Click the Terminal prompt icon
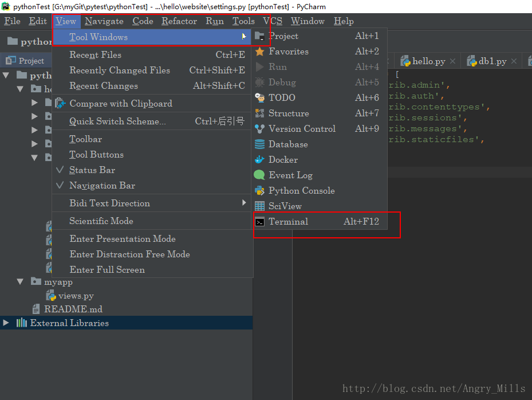The height and width of the screenshot is (400, 532). click(x=259, y=222)
